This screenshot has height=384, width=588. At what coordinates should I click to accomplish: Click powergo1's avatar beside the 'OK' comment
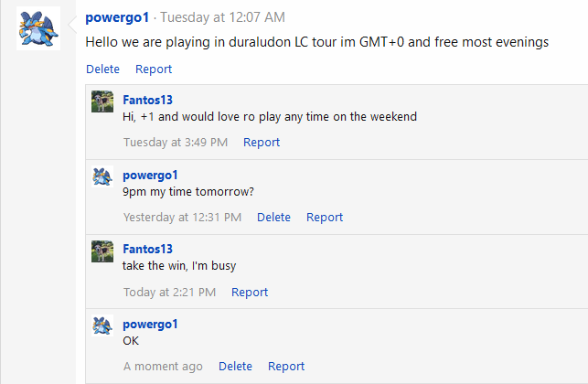pyautogui.click(x=102, y=325)
